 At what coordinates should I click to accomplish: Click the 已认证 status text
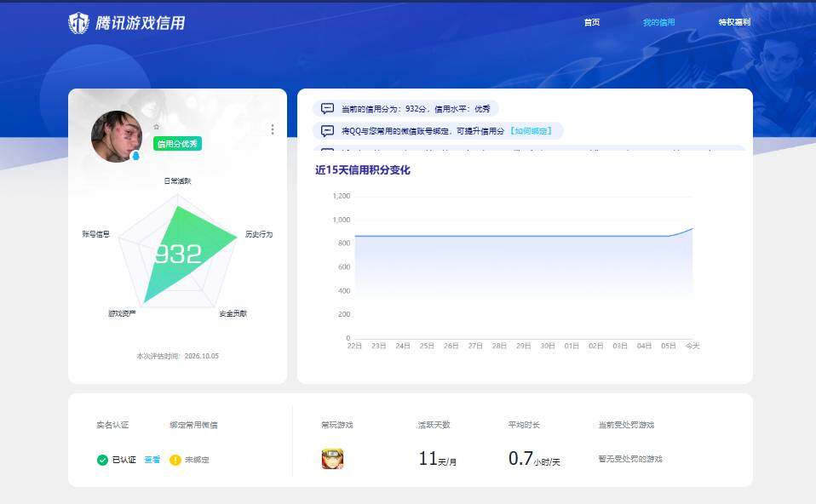pos(124,460)
